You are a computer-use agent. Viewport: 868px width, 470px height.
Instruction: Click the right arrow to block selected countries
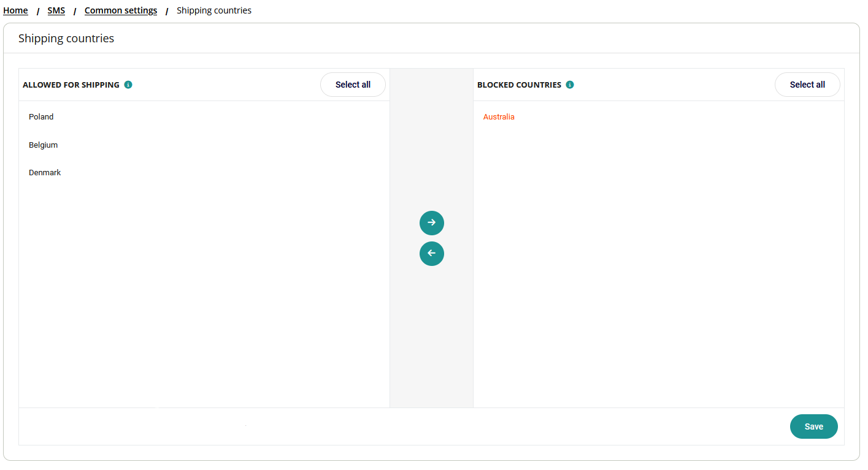(431, 223)
